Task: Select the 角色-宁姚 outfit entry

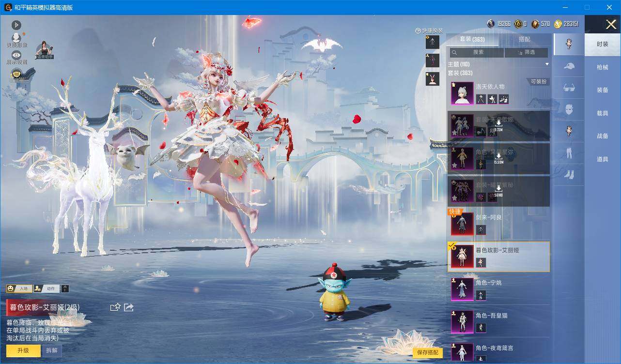Action: 499,289
